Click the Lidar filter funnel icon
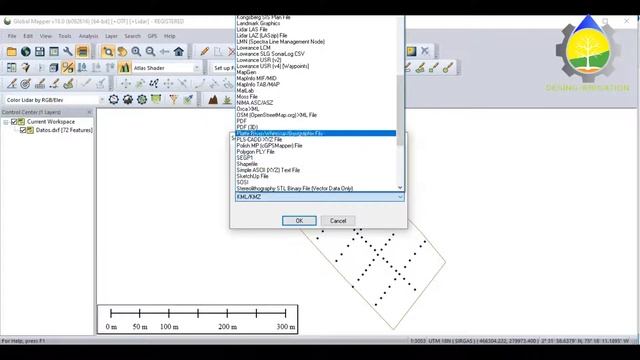This screenshot has height=360, width=640. point(173,100)
